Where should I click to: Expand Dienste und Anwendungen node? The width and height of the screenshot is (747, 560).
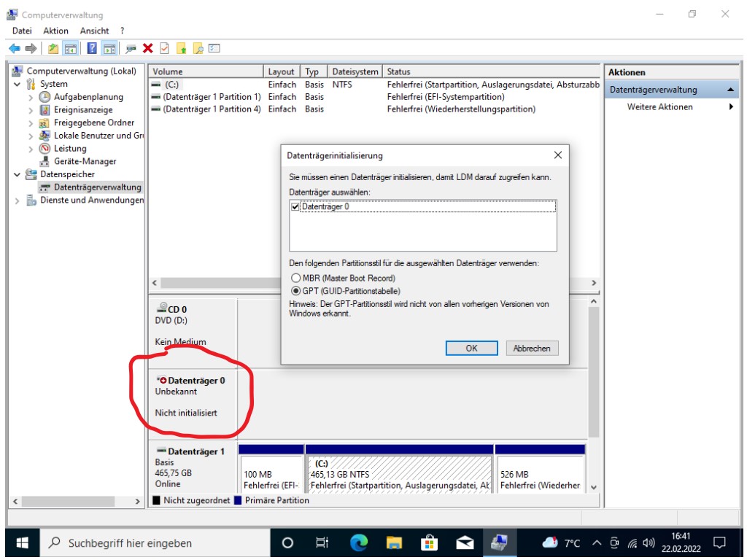(18, 201)
